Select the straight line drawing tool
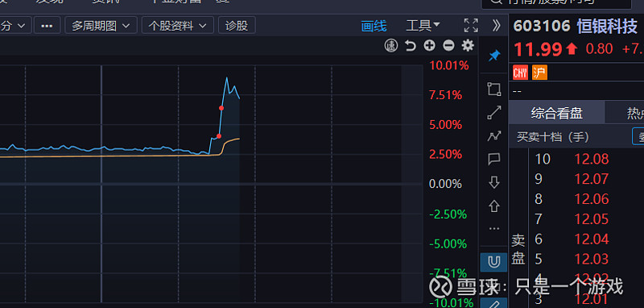Image resolution: width=644 pixels, height=308 pixels. (x=494, y=113)
